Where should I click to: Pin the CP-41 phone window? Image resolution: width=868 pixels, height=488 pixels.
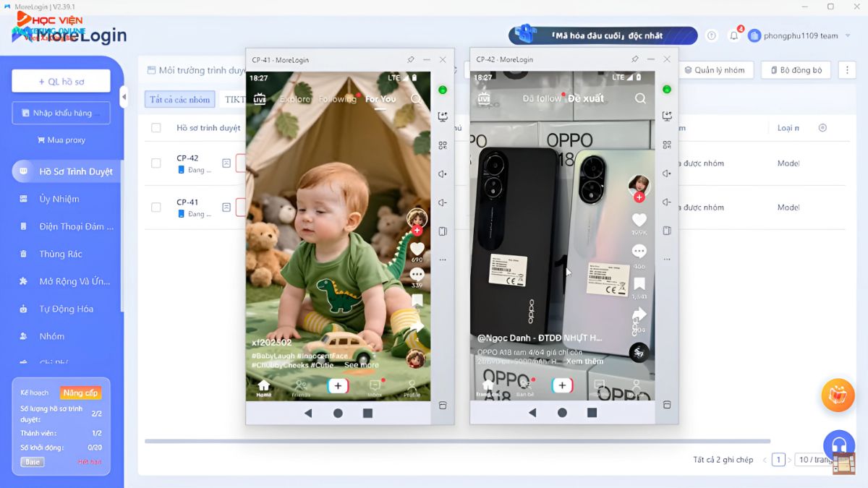click(410, 59)
